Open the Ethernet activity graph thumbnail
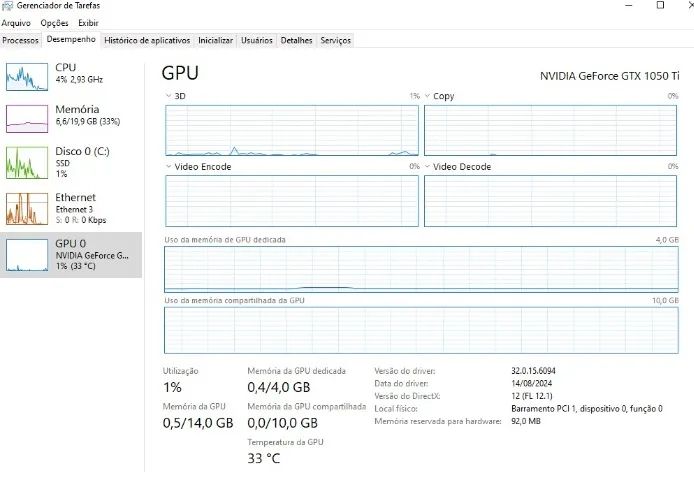This screenshot has width=694, height=480. pyautogui.click(x=27, y=209)
